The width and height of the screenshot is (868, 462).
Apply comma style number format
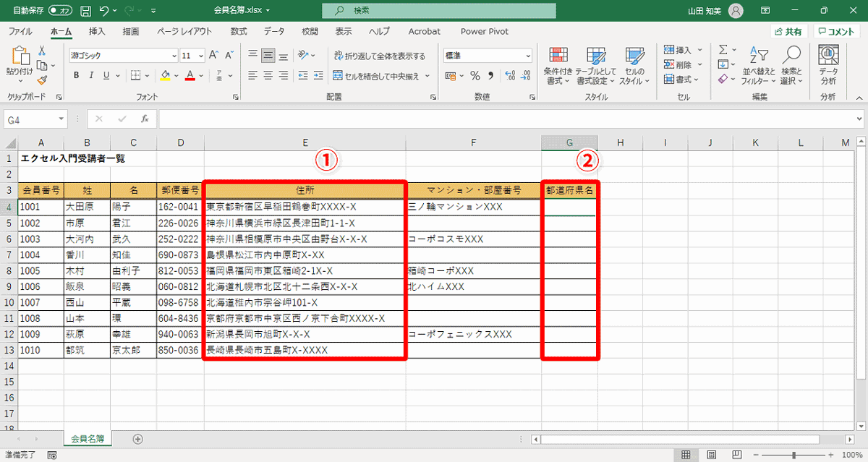pos(491,75)
